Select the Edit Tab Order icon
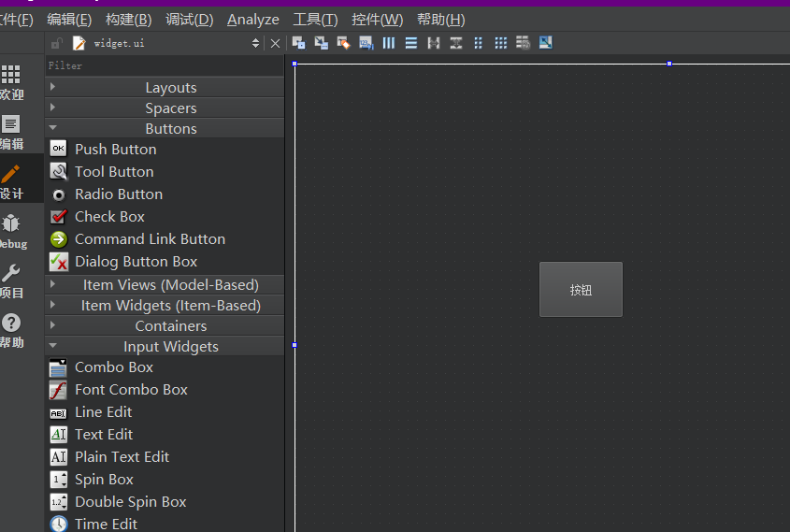 (366, 43)
